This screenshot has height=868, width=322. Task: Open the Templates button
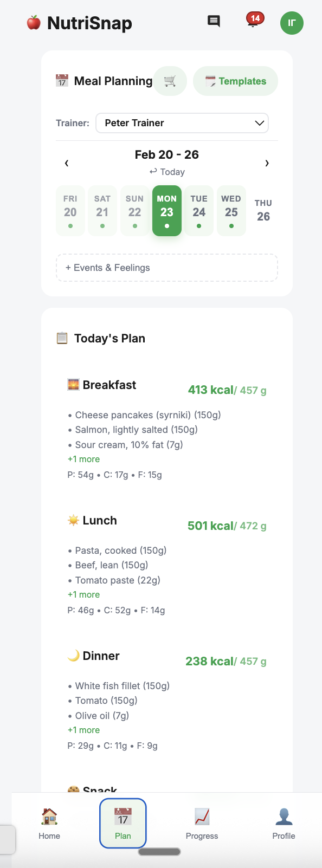tap(235, 80)
